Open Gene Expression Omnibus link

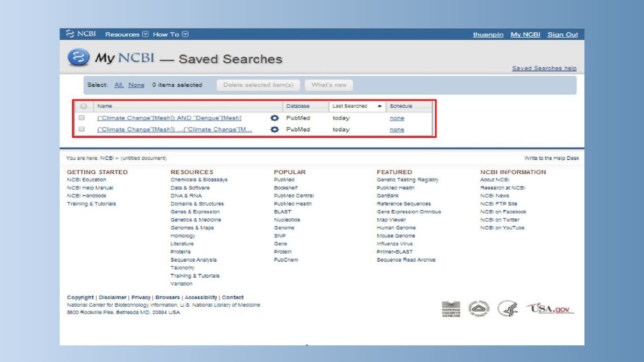(x=409, y=212)
